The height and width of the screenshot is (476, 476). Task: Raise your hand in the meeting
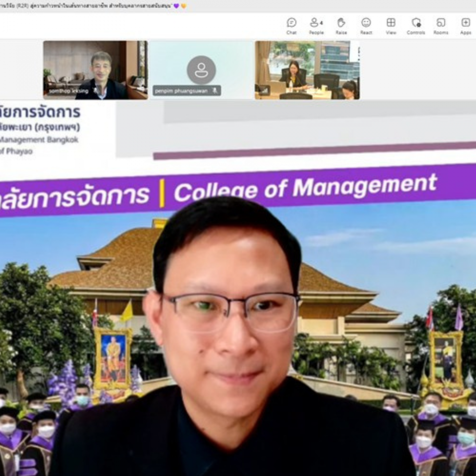point(341,26)
